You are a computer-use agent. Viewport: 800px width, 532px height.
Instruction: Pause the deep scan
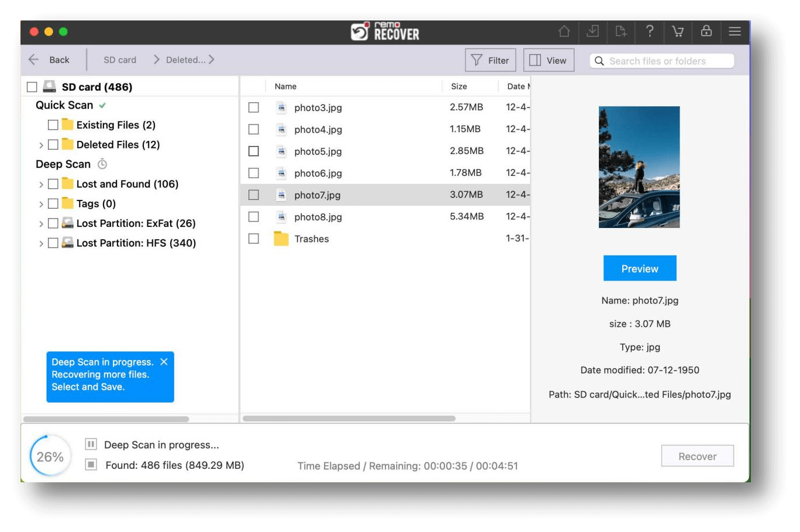click(91, 444)
